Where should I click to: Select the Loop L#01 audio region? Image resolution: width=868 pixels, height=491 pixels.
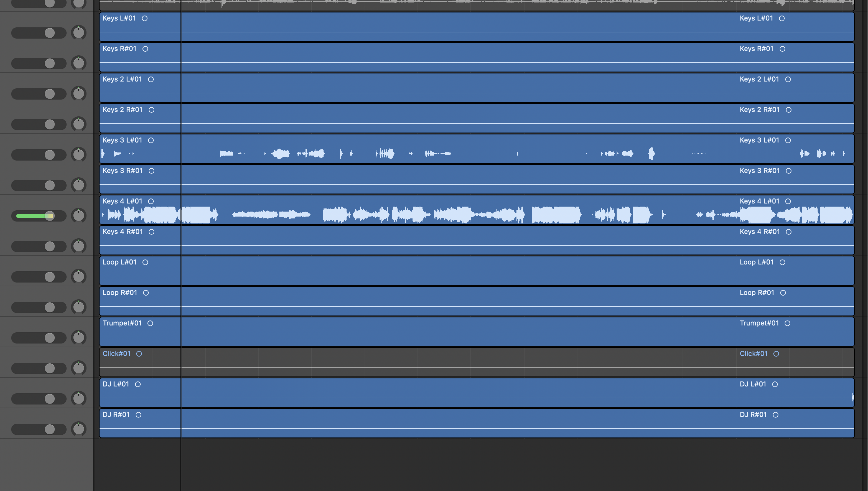coord(477,271)
